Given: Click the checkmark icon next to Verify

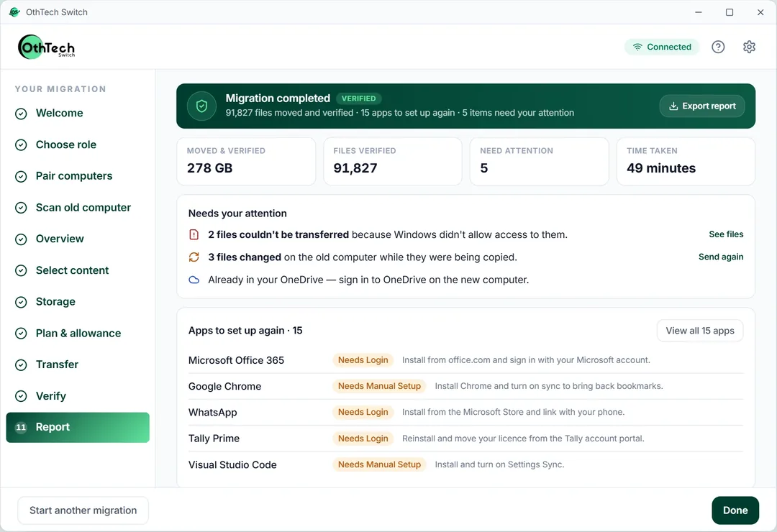Looking at the screenshot, I should click(x=21, y=396).
